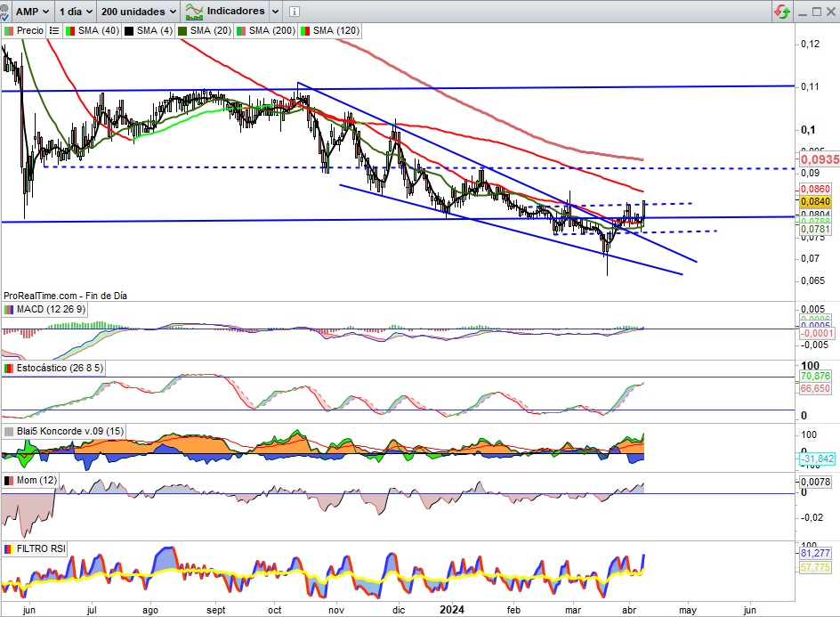The width and height of the screenshot is (840, 617).
Task: Click the SMA (4) black color swatch
Action: tap(127, 30)
